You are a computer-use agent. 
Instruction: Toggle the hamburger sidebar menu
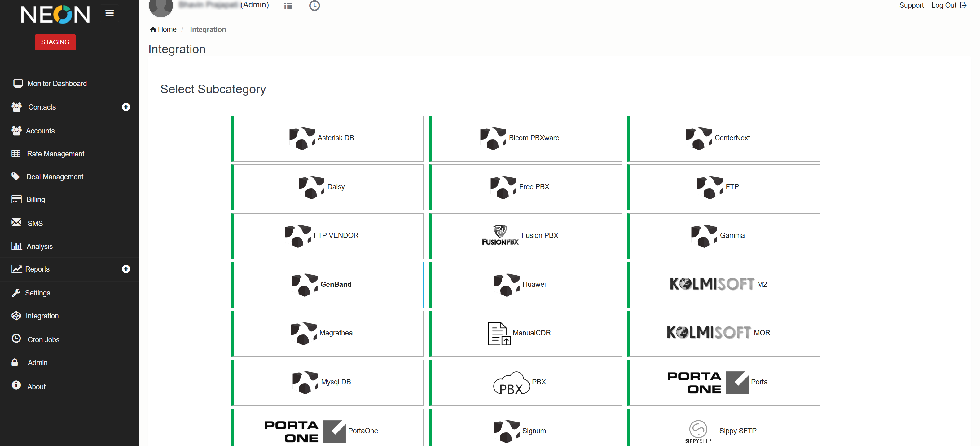click(110, 13)
